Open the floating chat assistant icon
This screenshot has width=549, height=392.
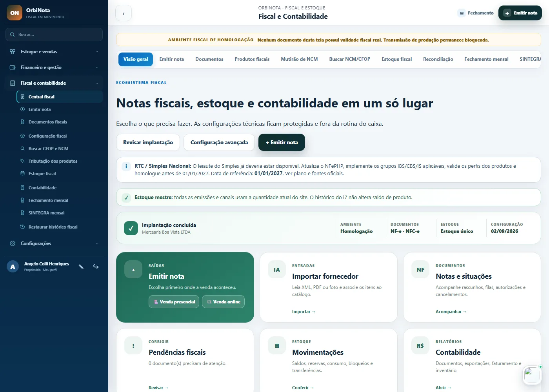point(532,375)
